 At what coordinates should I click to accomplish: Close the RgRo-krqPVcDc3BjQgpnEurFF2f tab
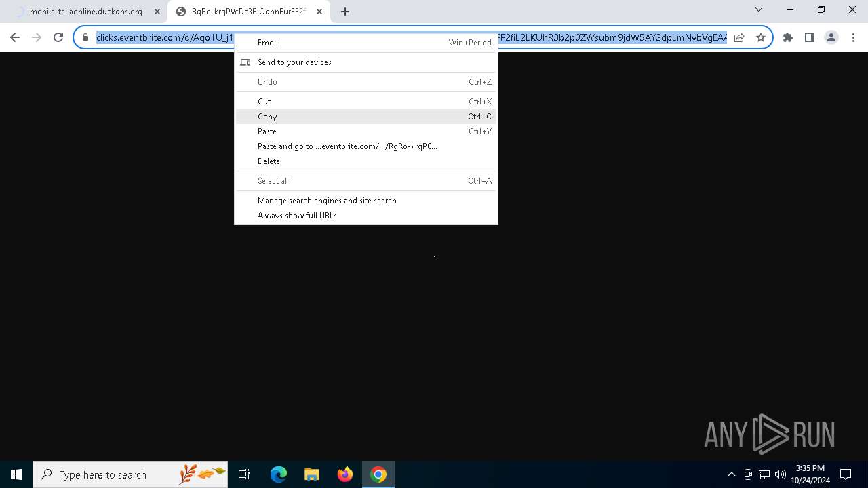point(319,12)
